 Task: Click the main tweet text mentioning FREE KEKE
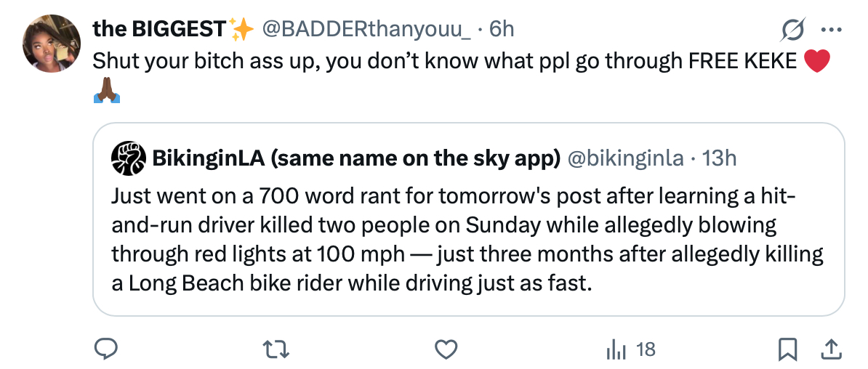(444, 61)
